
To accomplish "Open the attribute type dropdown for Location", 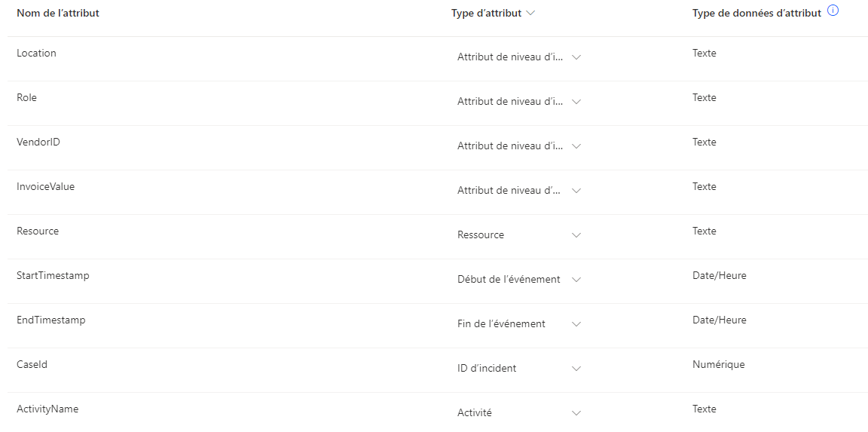I will (519, 57).
